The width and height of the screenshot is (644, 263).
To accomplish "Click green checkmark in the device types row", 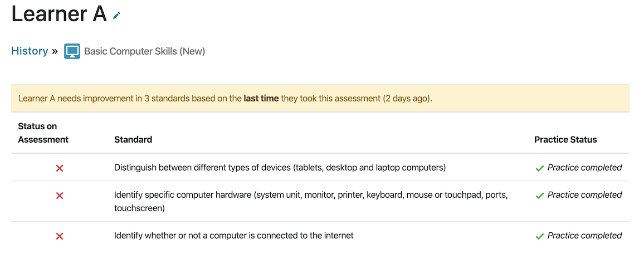I will [x=539, y=168].
